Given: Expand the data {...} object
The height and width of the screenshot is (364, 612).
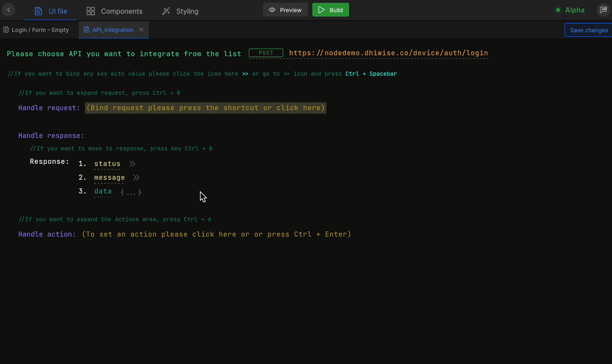Looking at the screenshot, I should click(131, 192).
